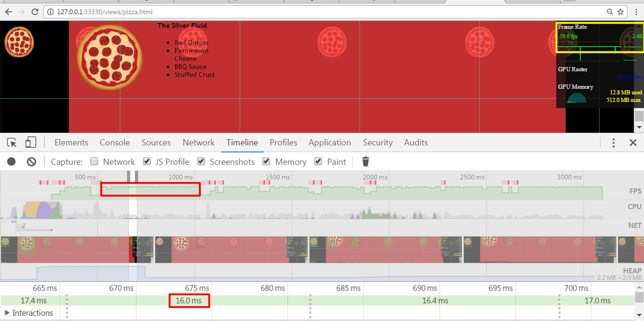Disable the Screenshots capture checkbox
This screenshot has height=321, width=644.
pyautogui.click(x=201, y=161)
